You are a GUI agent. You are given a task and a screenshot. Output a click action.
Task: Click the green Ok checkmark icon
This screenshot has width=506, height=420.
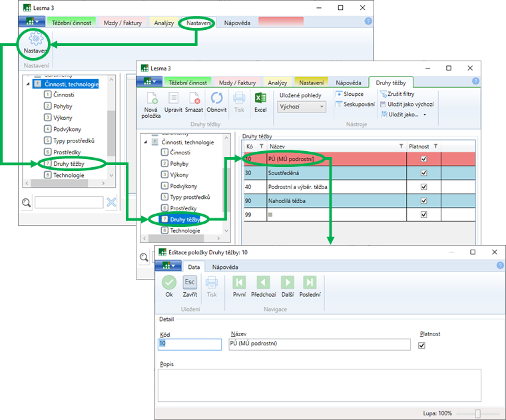(x=169, y=282)
